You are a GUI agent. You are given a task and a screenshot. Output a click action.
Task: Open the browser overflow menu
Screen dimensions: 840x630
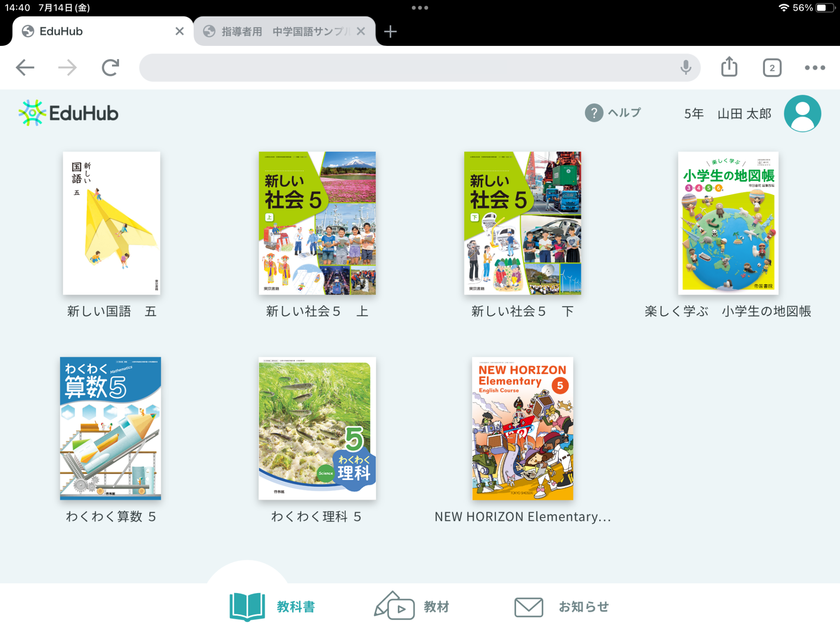[815, 68]
